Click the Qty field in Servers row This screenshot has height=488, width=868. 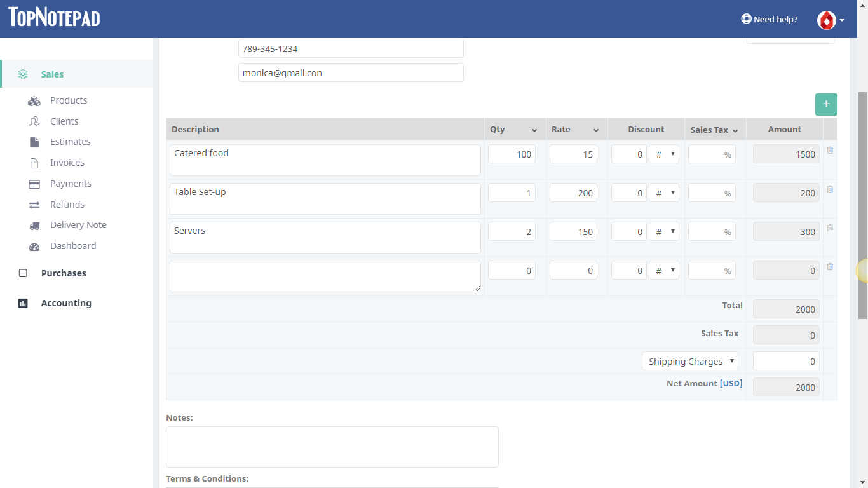click(512, 231)
